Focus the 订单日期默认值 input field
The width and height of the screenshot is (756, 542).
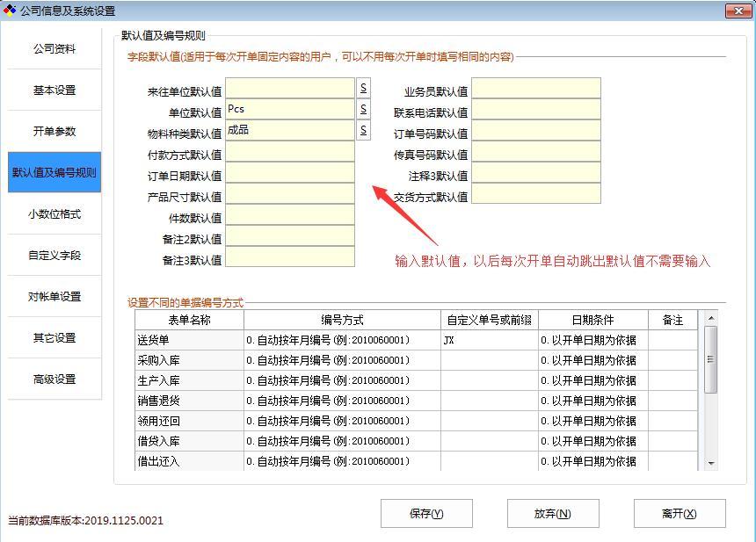[x=290, y=172]
